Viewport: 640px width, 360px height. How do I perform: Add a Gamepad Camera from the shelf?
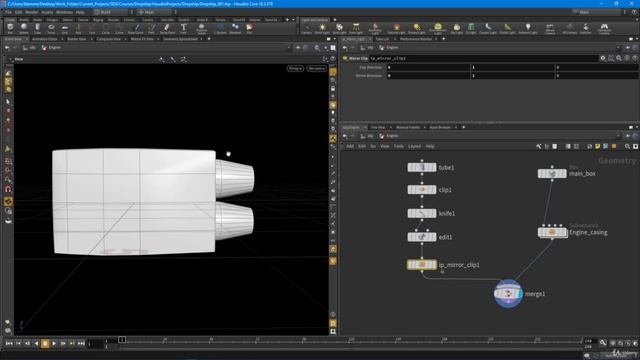click(604, 28)
